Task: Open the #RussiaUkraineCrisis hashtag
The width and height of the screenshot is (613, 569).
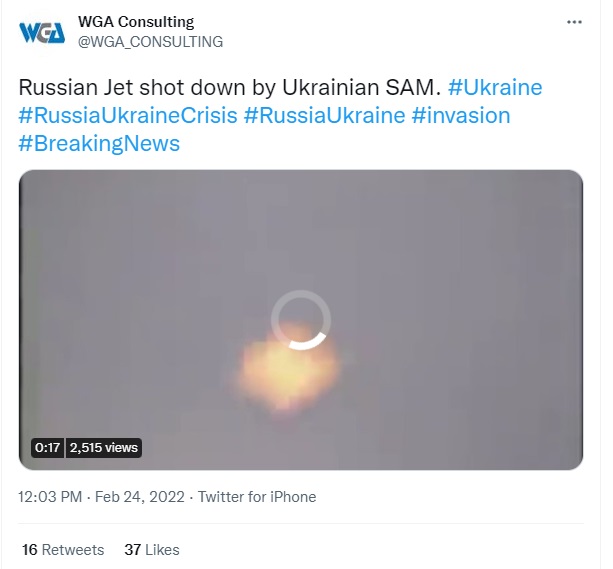Action: 128,115
